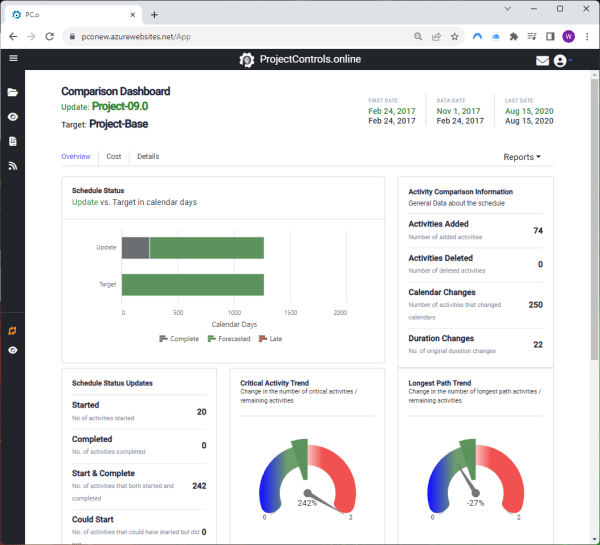The height and width of the screenshot is (545, 600).
Task: Toggle the hamburger sidebar menu
Action: tap(13, 58)
